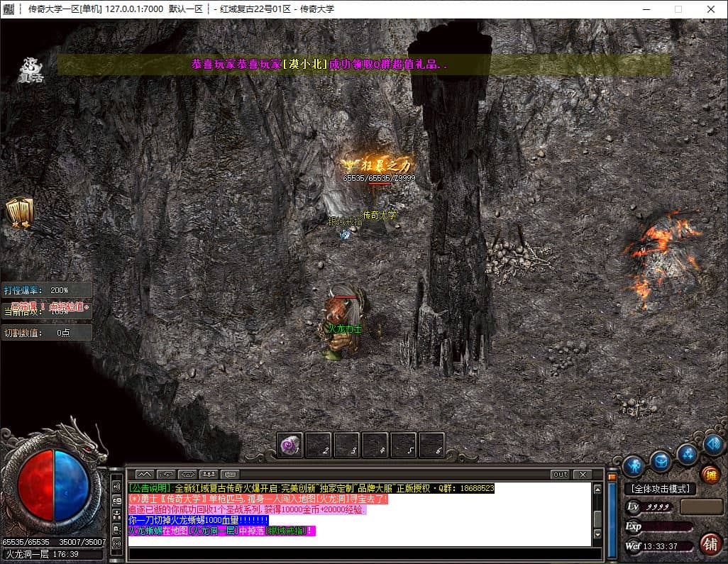728x564 pixels.
Task: Select empty quick slot 6
Action: click(432, 446)
